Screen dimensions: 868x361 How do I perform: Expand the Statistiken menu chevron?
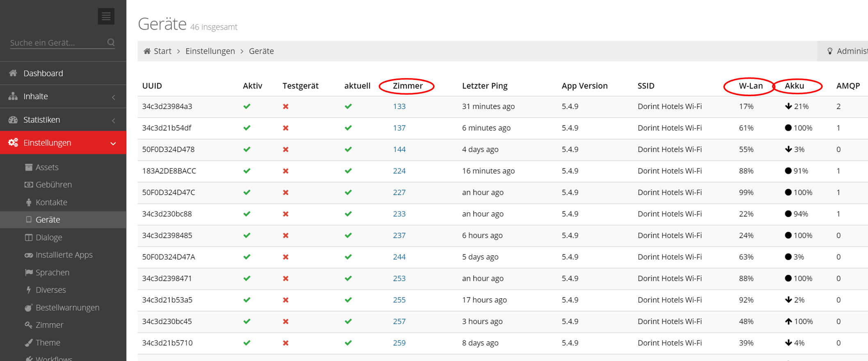click(114, 120)
